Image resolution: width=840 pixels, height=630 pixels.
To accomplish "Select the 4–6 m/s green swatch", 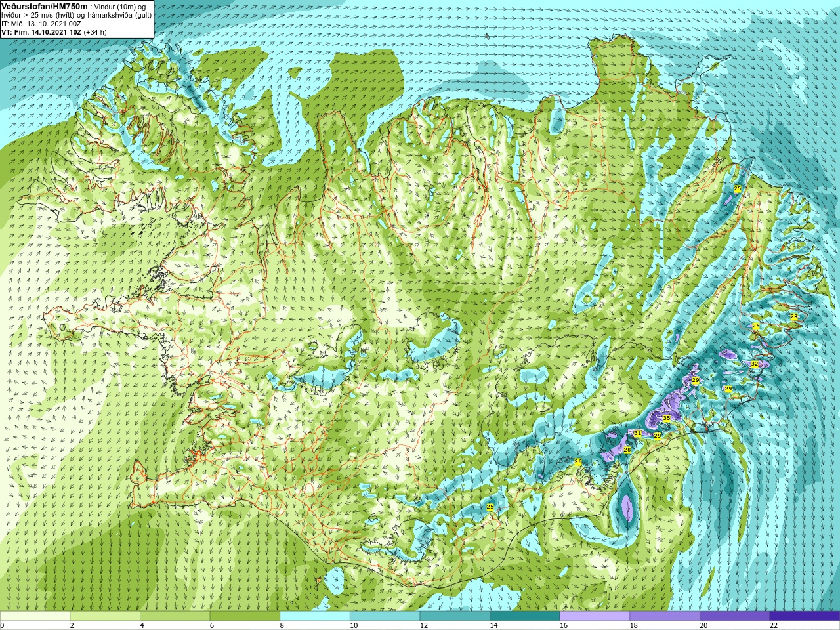I will click(x=175, y=616).
